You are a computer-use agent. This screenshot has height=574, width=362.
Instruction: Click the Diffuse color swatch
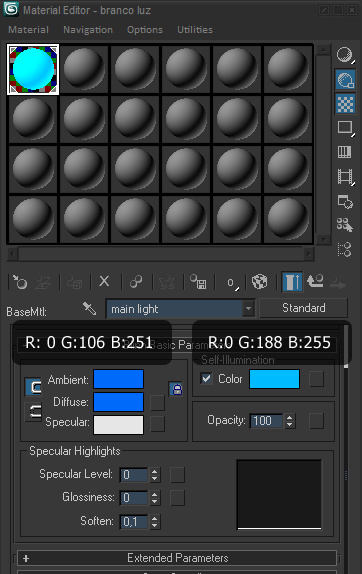pyautogui.click(x=118, y=402)
